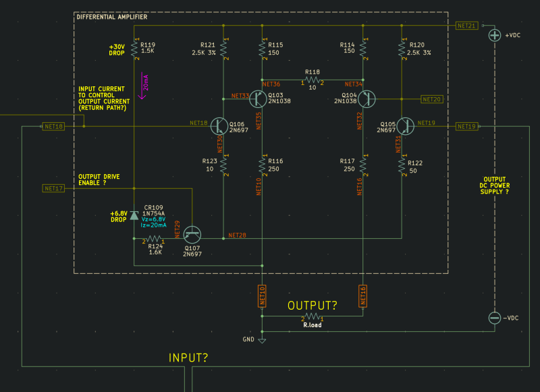Select the Q105 2N697 transistor symbol

tap(406, 126)
